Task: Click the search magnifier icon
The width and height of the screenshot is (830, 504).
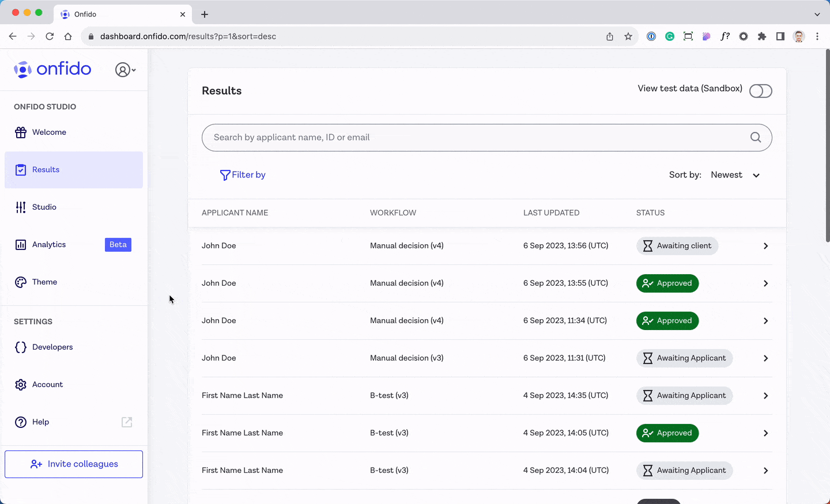Action: tap(755, 138)
